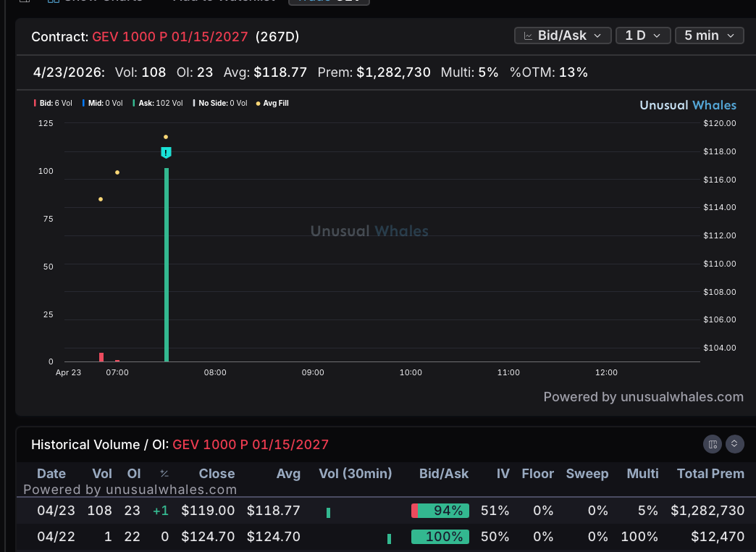756x552 pixels.
Task: Sort table by the Date column
Action: click(51, 473)
